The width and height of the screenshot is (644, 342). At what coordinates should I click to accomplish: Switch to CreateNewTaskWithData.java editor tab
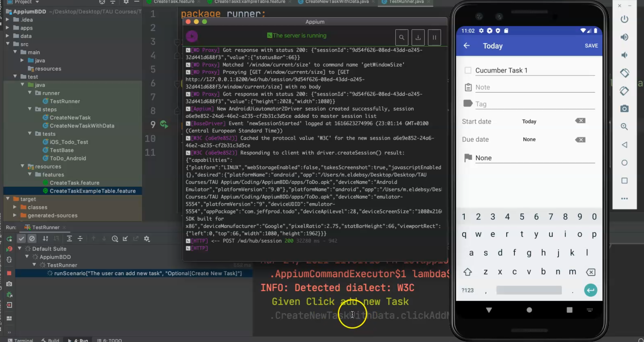click(337, 2)
